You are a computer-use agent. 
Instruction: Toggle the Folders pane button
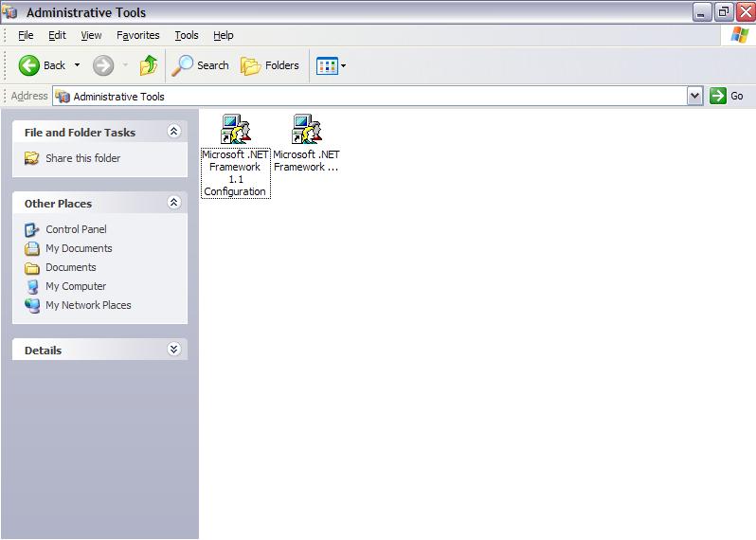(x=270, y=65)
